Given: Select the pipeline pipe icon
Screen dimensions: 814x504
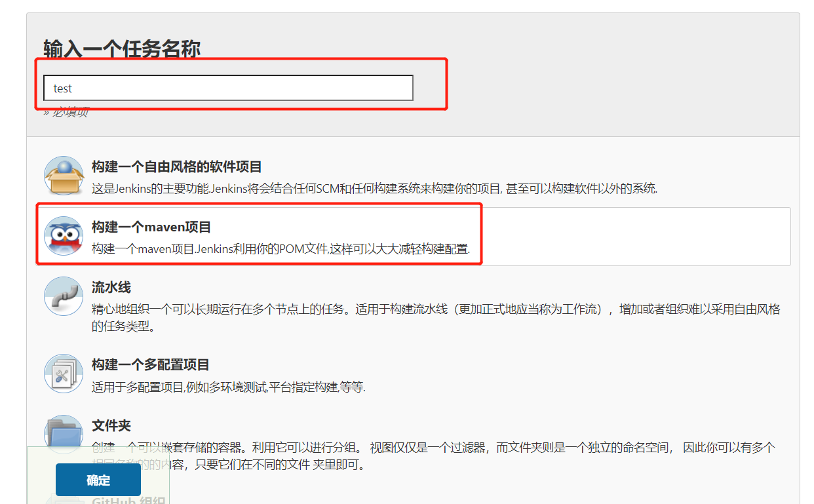Looking at the screenshot, I should click(x=64, y=296).
